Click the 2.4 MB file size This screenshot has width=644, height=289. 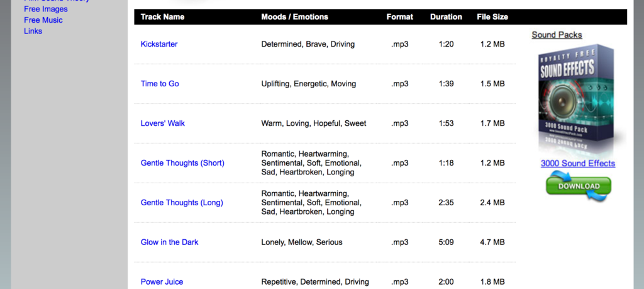pos(492,203)
